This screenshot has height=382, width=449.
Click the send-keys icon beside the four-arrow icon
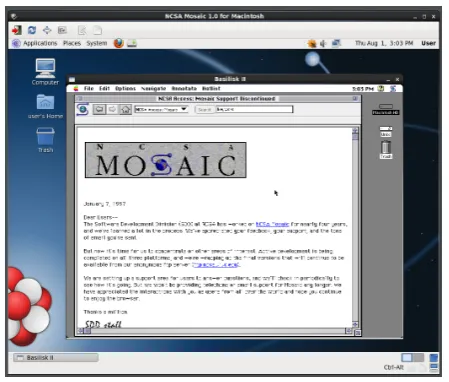coord(62,30)
